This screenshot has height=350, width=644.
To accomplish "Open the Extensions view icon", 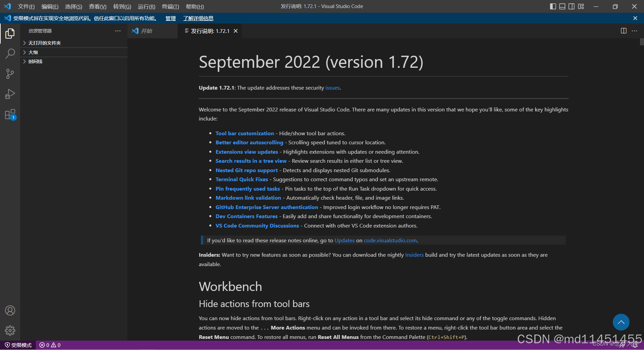I will (10, 114).
